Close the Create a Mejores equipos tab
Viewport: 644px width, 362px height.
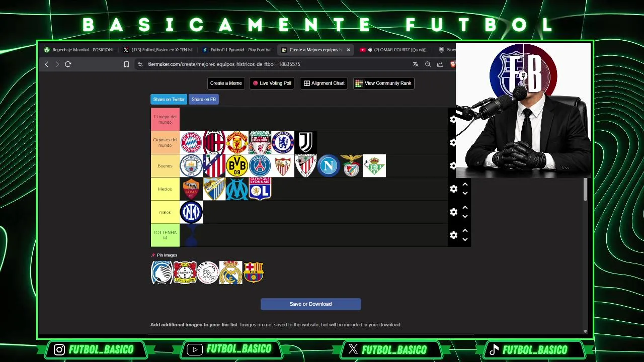pos(348,50)
